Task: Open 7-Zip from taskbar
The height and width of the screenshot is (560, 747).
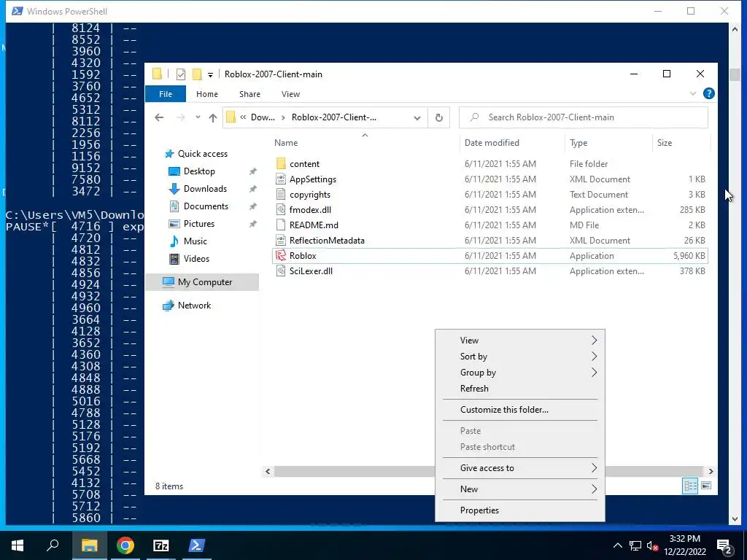Action: [x=161, y=545]
